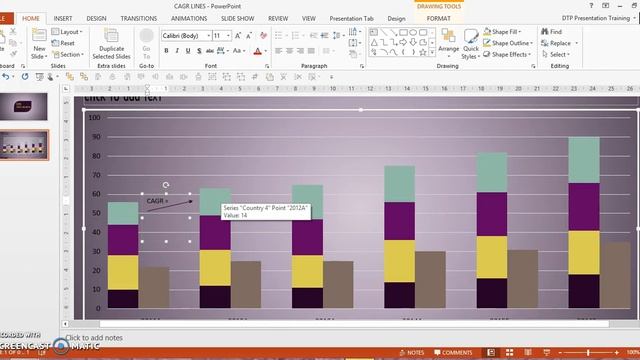Screen dimensions: 640x360
Task: Select the Oval shape in gallery
Action: (x=413, y=32)
